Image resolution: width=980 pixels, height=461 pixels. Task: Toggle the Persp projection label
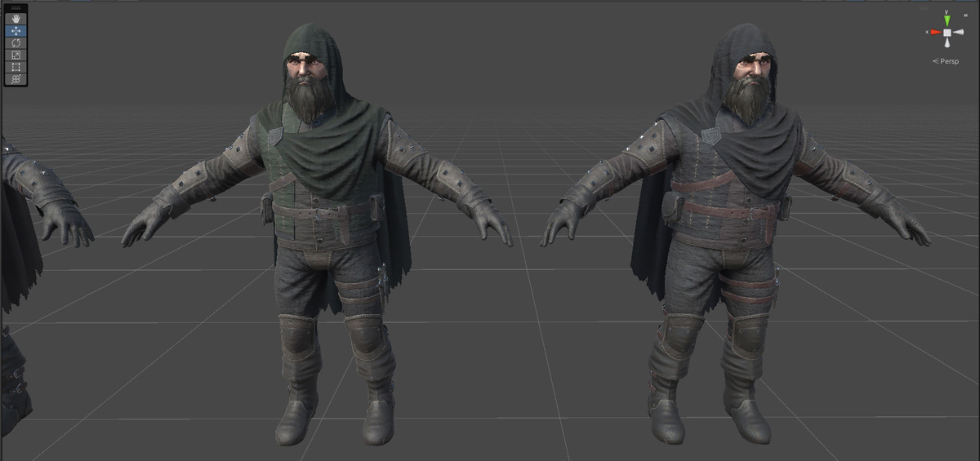946,61
